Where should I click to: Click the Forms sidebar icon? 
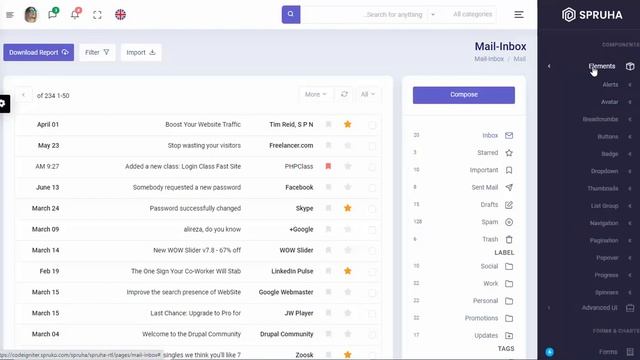630,352
